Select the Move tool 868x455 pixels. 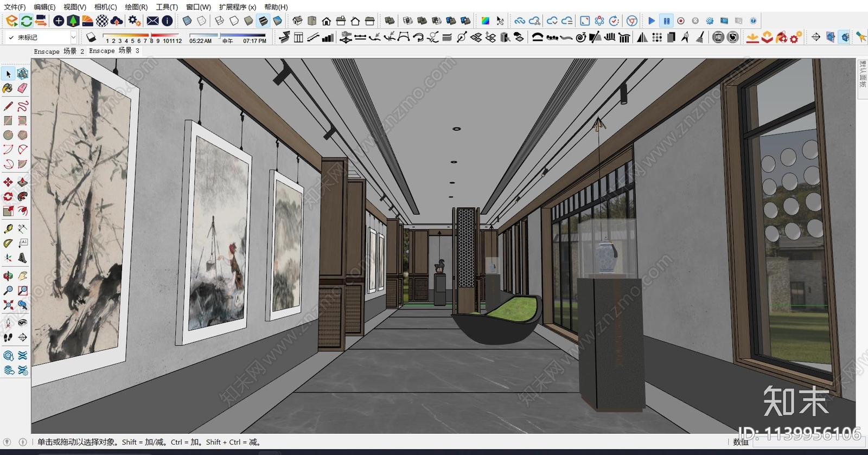[x=8, y=182]
